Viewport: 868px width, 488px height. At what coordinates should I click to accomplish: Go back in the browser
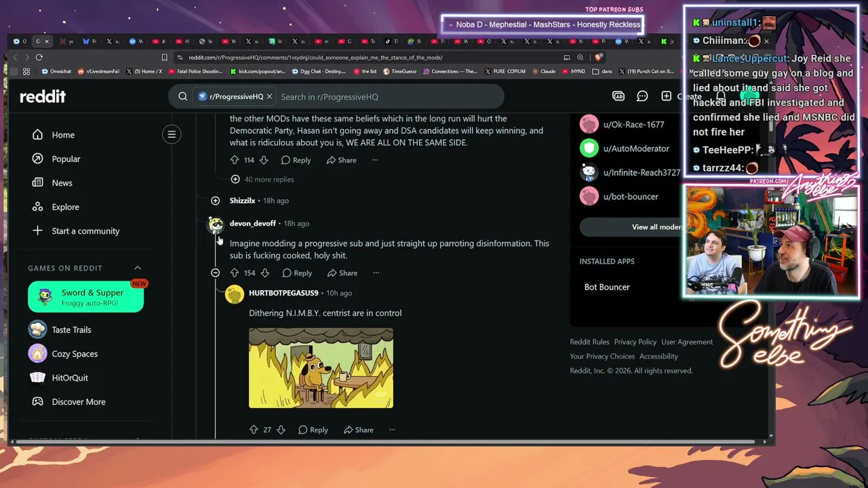point(16,58)
